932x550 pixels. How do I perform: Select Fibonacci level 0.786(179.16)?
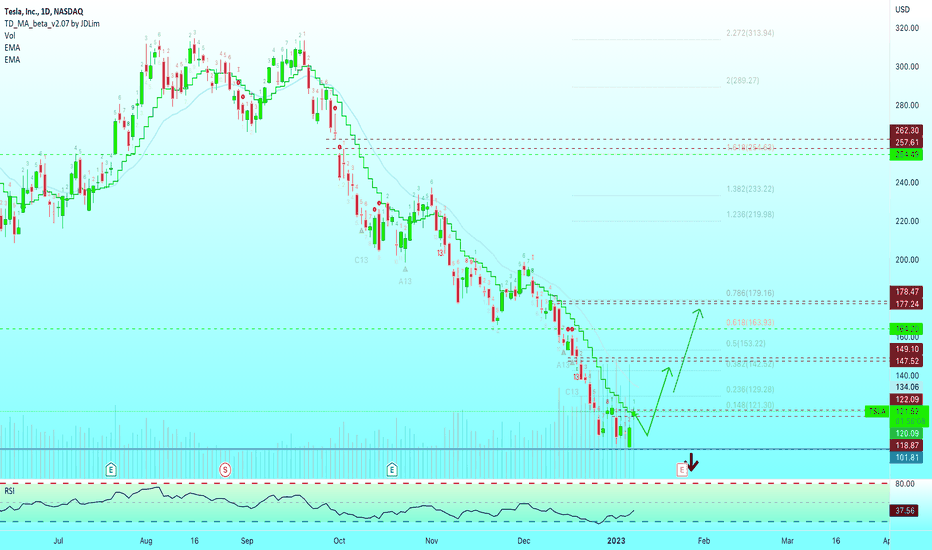click(750, 293)
